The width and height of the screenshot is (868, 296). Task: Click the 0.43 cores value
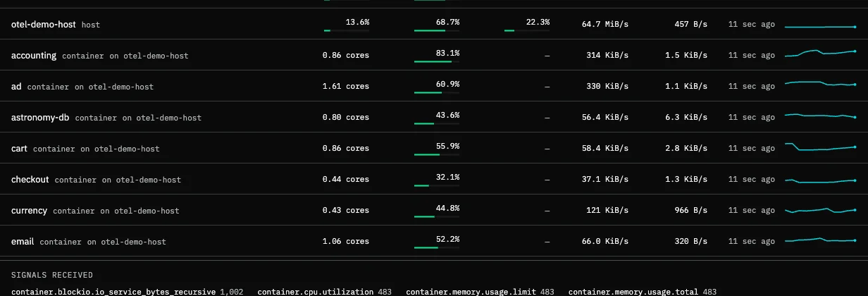(x=346, y=210)
